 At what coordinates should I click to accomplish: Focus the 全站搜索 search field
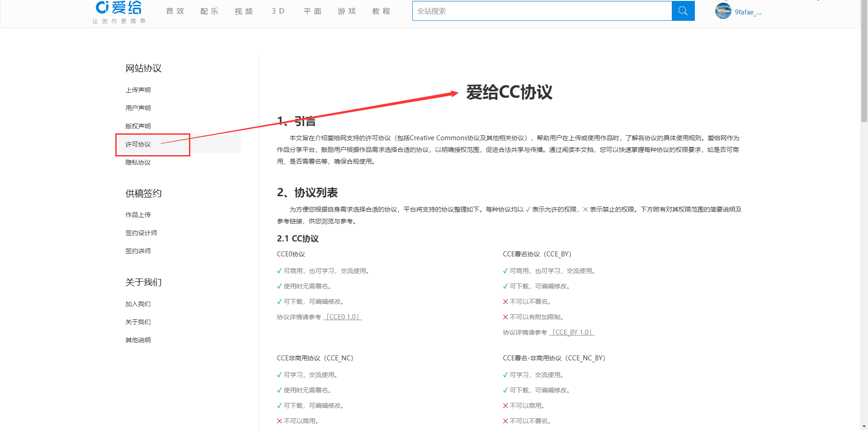click(542, 11)
